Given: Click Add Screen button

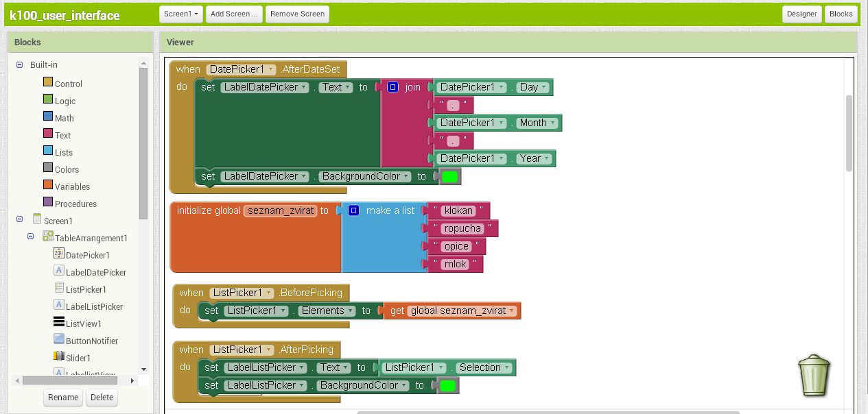Looking at the screenshot, I should pos(234,14).
